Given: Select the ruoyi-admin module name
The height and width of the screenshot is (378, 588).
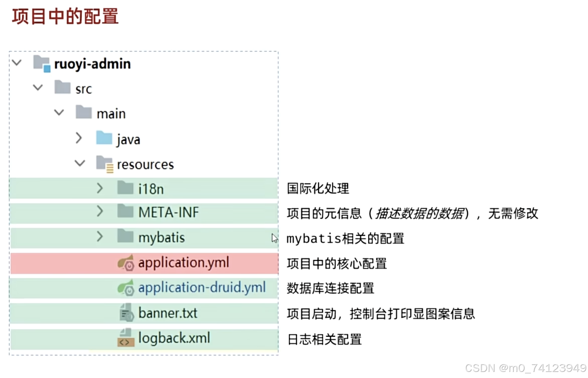Looking at the screenshot, I should point(93,64).
